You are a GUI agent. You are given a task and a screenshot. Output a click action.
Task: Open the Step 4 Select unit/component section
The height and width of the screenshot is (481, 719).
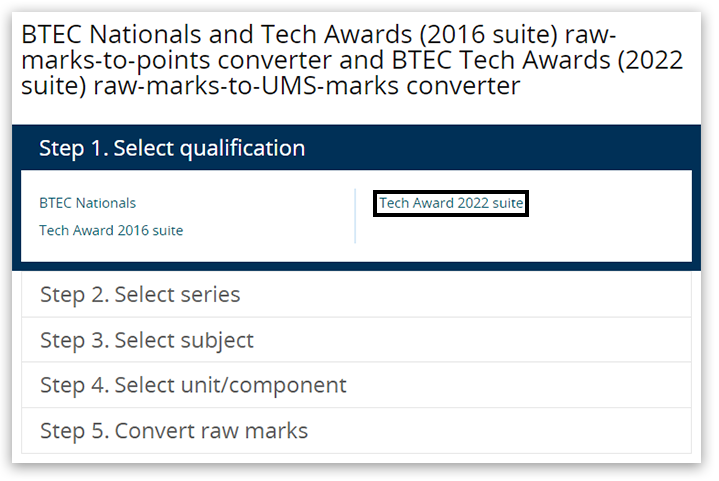pos(193,385)
